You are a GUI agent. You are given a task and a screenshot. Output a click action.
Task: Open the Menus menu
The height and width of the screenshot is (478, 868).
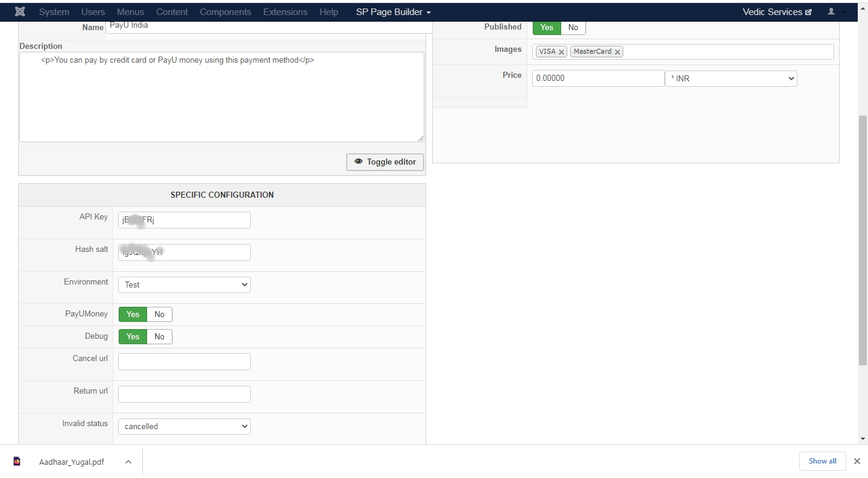point(131,12)
